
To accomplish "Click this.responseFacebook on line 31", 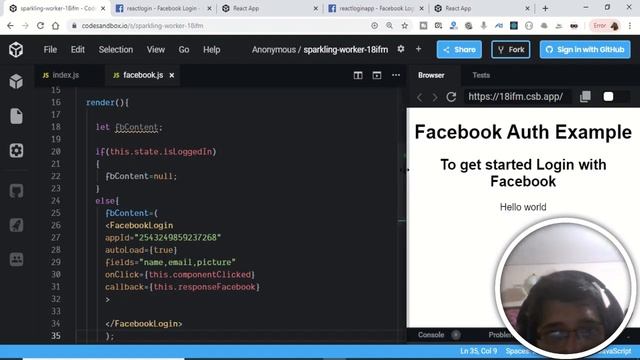I will [204, 287].
